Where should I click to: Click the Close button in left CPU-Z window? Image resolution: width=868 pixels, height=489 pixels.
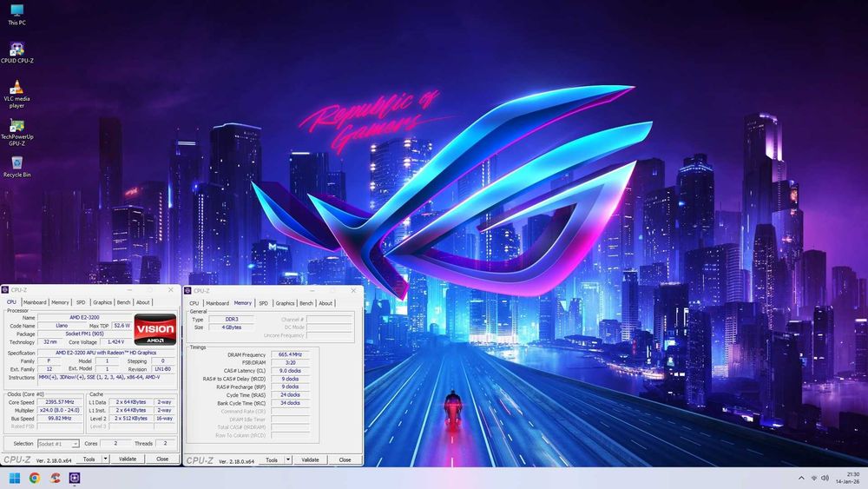pos(162,459)
